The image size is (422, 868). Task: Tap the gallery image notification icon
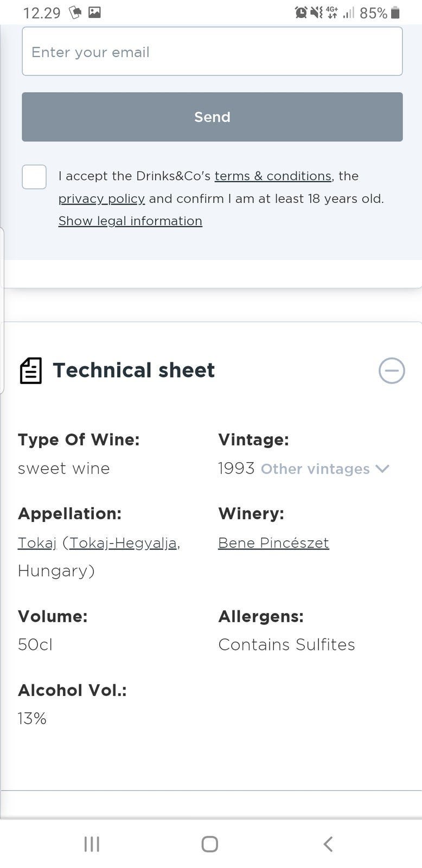(x=94, y=12)
